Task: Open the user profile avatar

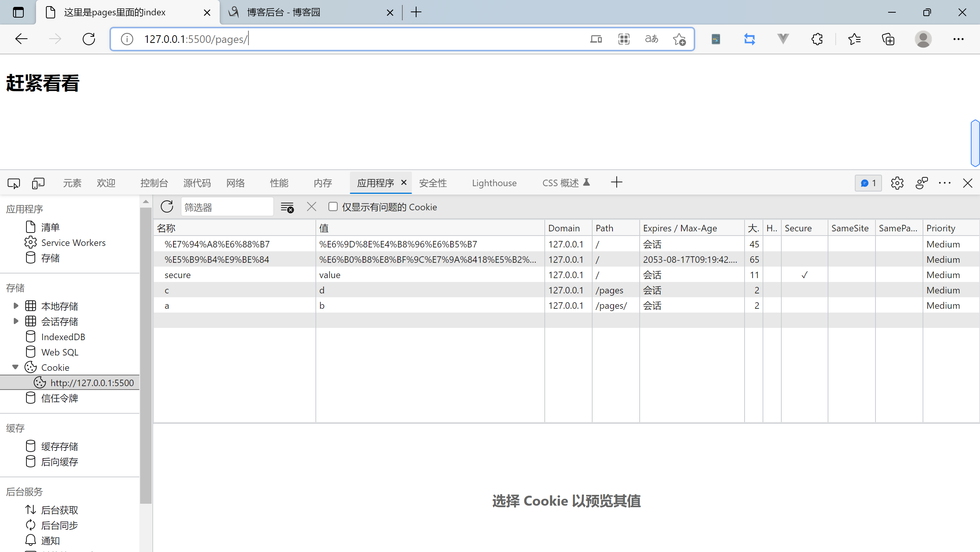Action: [x=923, y=39]
